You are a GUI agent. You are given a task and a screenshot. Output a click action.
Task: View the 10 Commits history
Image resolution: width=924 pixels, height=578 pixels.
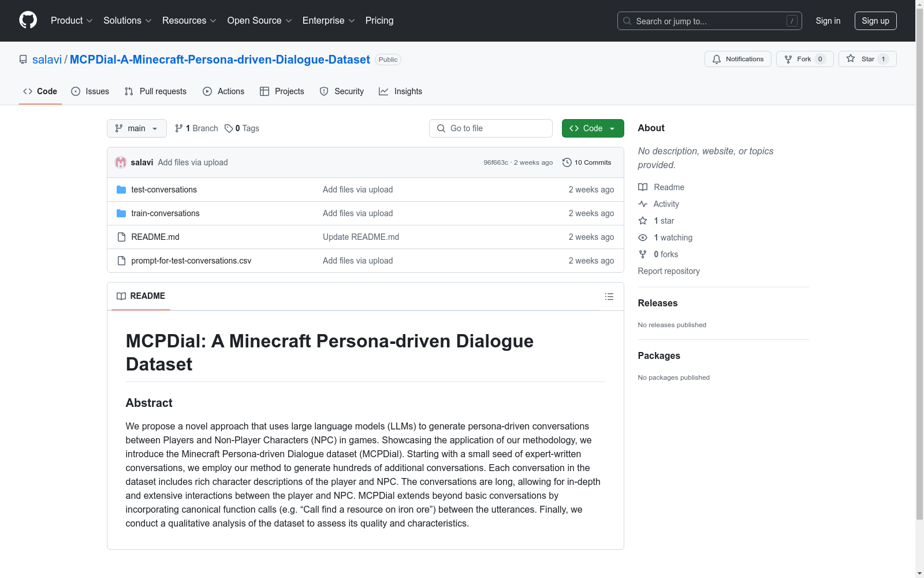point(587,162)
